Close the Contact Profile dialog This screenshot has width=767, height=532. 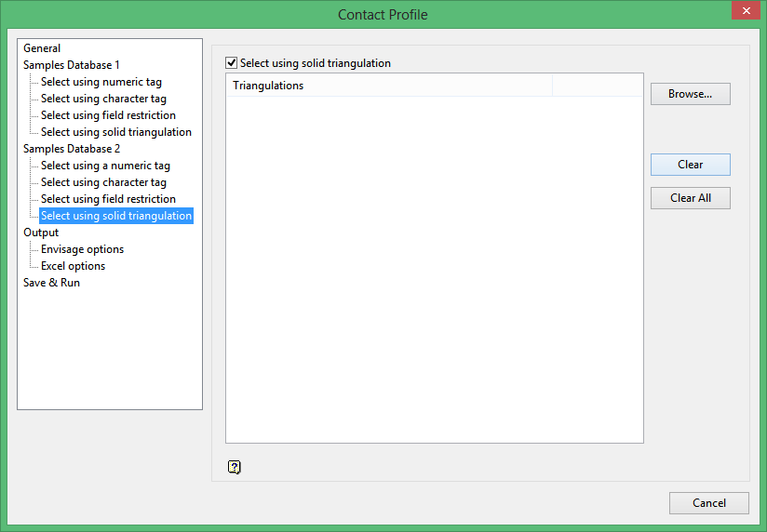(x=746, y=10)
